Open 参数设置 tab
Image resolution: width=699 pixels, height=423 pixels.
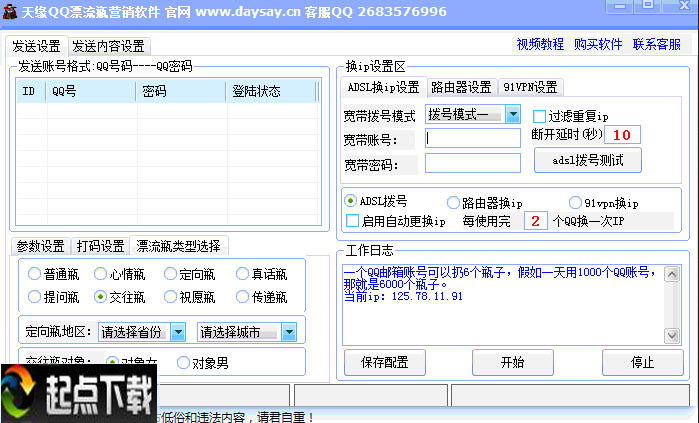tap(40, 246)
